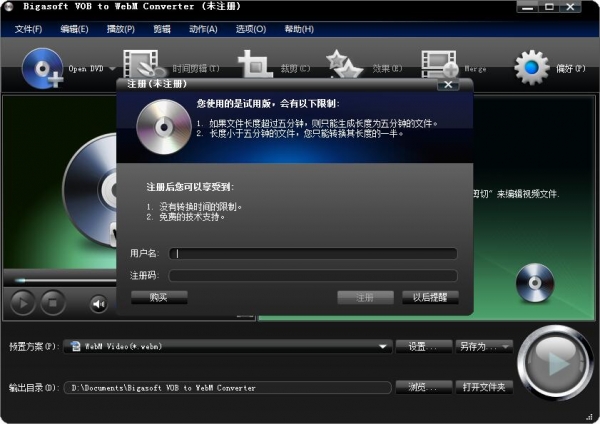Open the 帮助(H) menu

tap(299, 29)
